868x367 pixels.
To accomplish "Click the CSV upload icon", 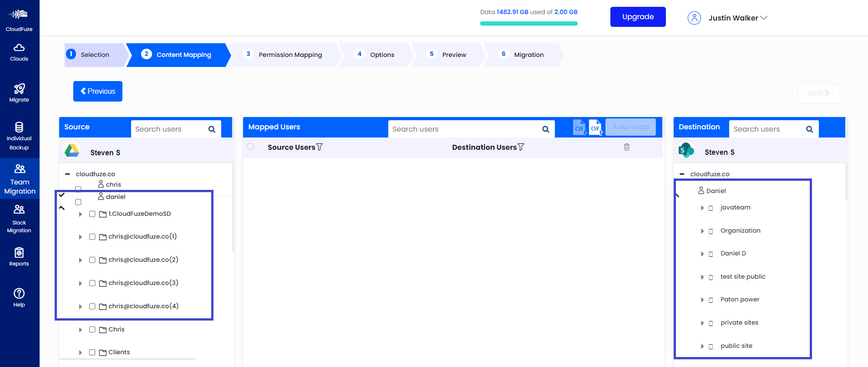I will pyautogui.click(x=595, y=127).
